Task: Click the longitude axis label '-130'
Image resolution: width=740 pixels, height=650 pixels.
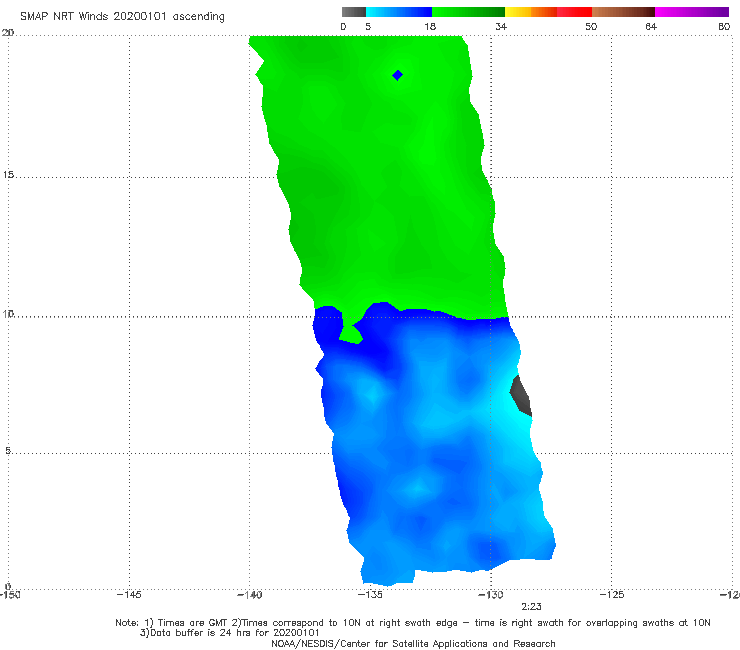Action: (x=491, y=594)
